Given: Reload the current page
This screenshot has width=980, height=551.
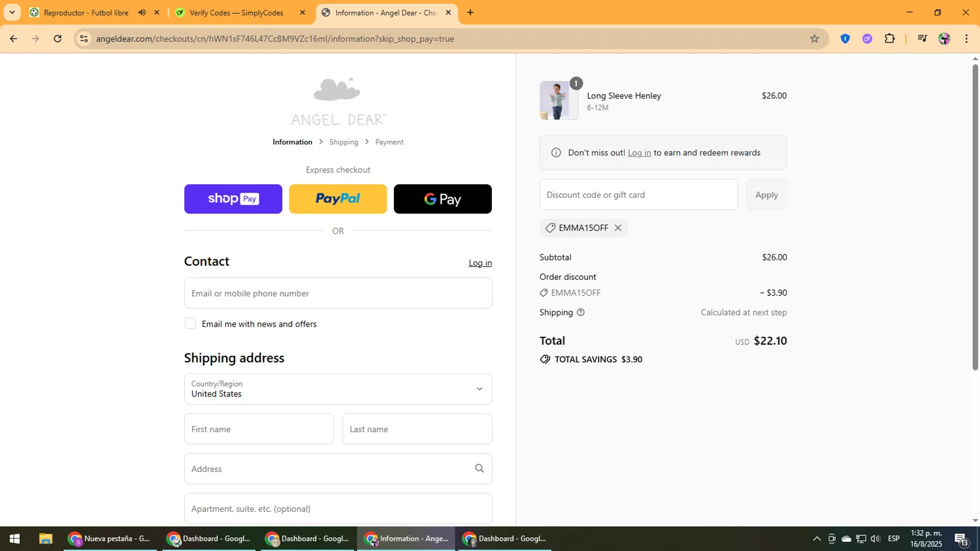Looking at the screenshot, I should [x=57, y=39].
